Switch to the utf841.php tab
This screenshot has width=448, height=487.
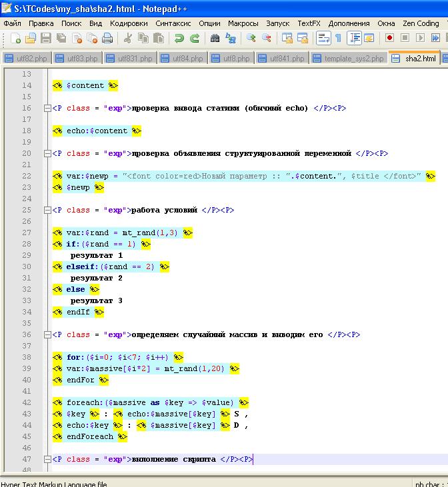(282, 59)
